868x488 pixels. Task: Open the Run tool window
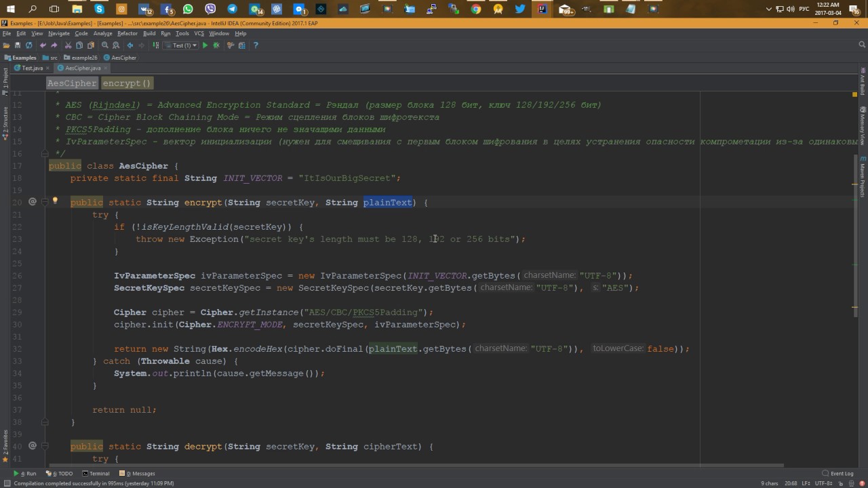pyautogui.click(x=25, y=474)
